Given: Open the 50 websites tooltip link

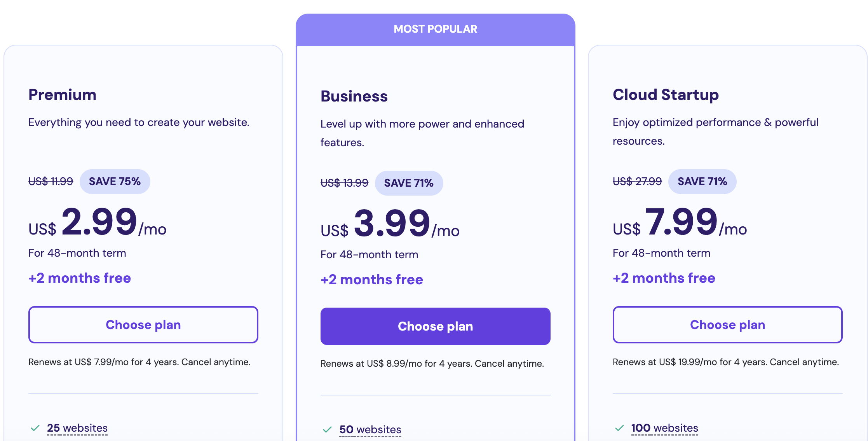Looking at the screenshot, I should point(370,430).
